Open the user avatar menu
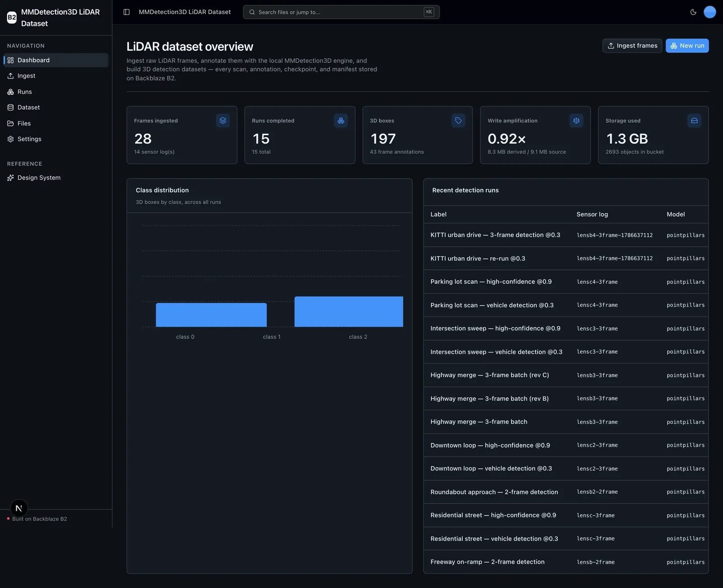 710,12
